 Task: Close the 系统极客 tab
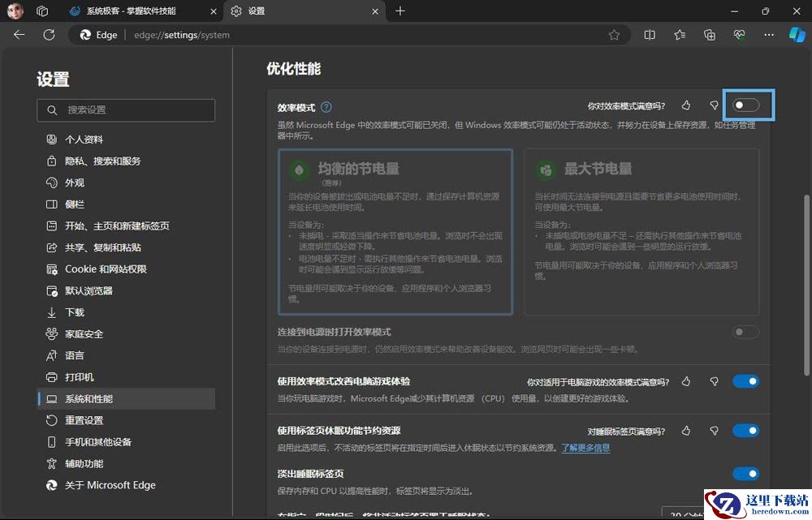tap(214, 11)
